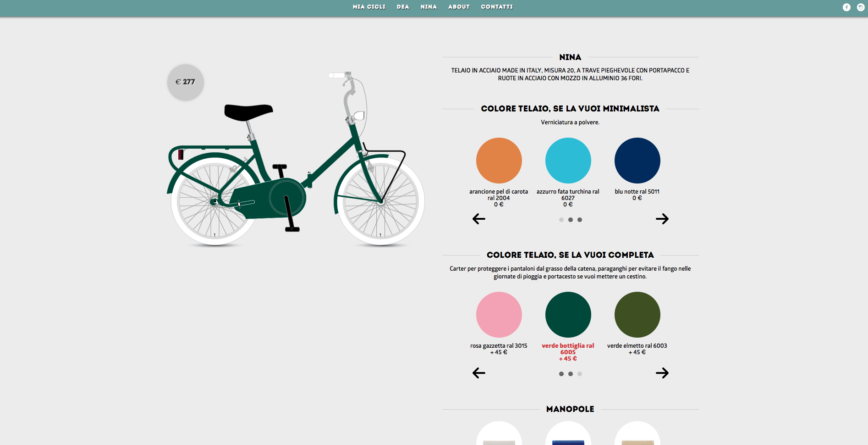This screenshot has width=868, height=445.
Task: Open the MIA CICLI menu item
Action: point(369,7)
